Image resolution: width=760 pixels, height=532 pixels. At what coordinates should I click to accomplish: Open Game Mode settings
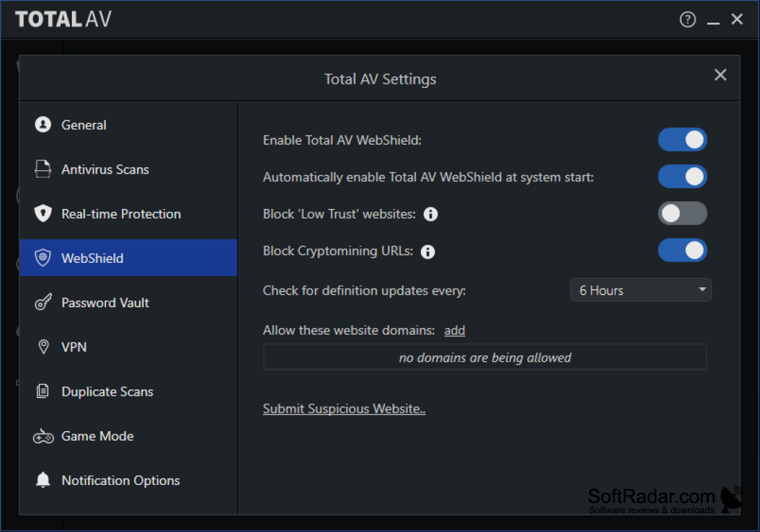click(129, 436)
